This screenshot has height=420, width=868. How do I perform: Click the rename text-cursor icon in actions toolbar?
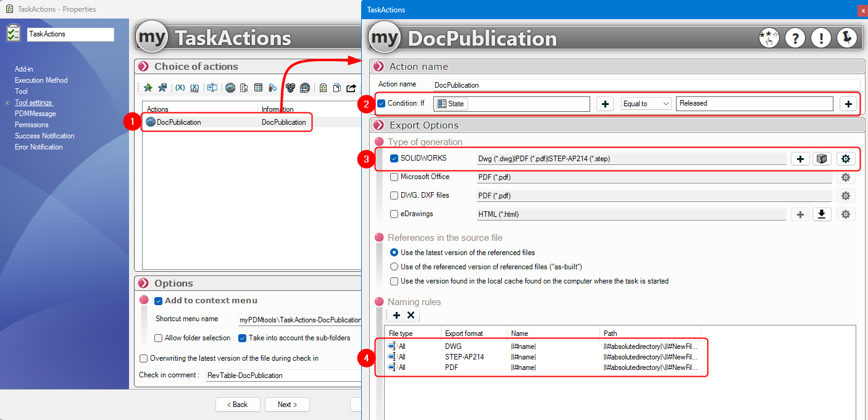coord(212,88)
